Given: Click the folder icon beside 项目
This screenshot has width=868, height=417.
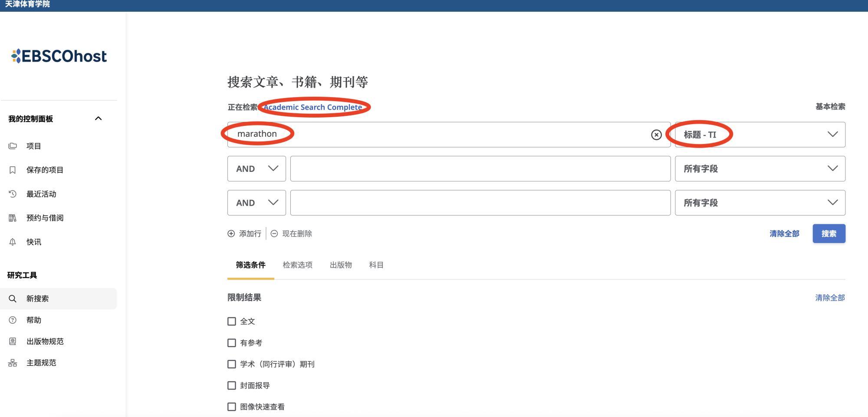Looking at the screenshot, I should pyautogui.click(x=13, y=146).
